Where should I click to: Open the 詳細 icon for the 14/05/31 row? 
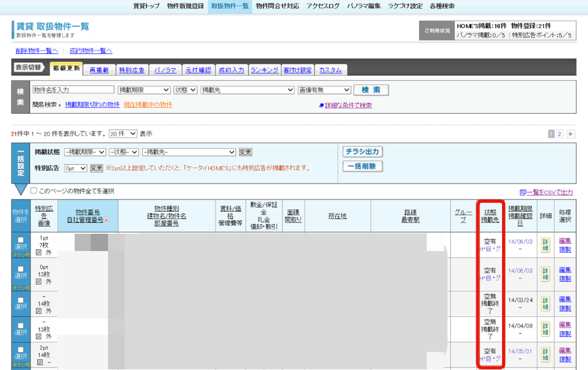click(x=545, y=354)
